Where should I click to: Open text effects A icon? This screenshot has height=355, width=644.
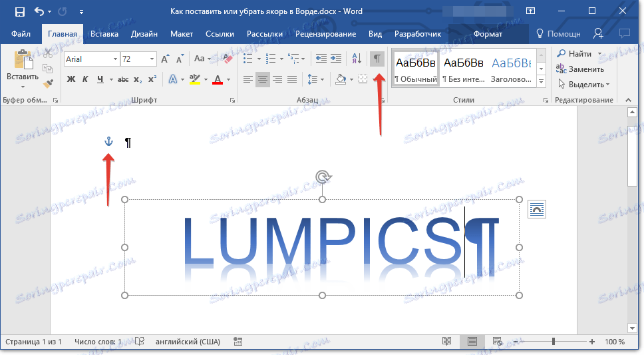(173, 79)
